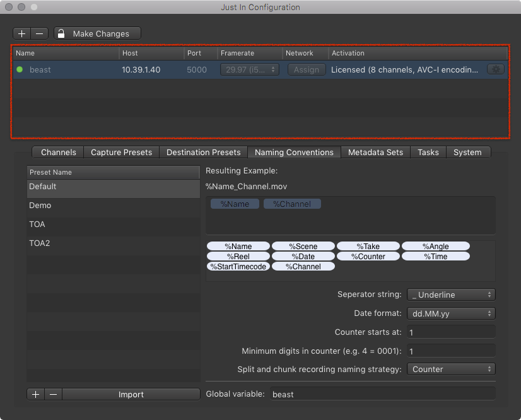Screen dimensions: 521x420
Task: Click the Global variable field
Action: point(383,394)
